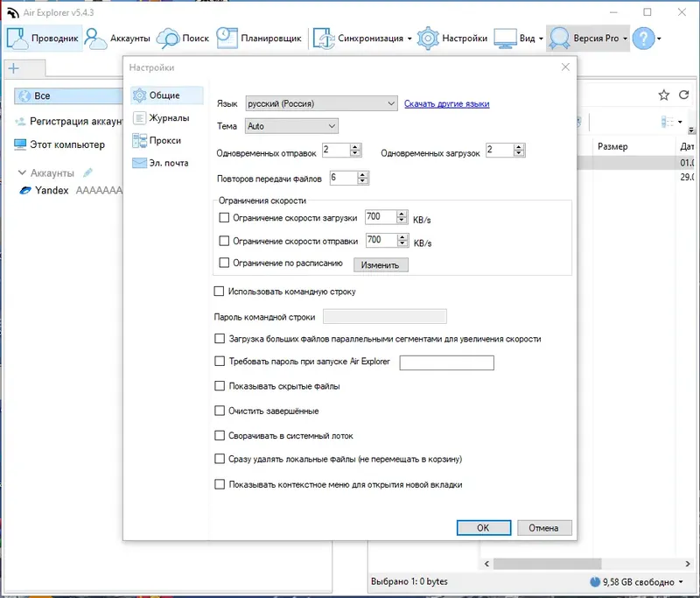Check Показывать скрытые файлы

coord(220,386)
